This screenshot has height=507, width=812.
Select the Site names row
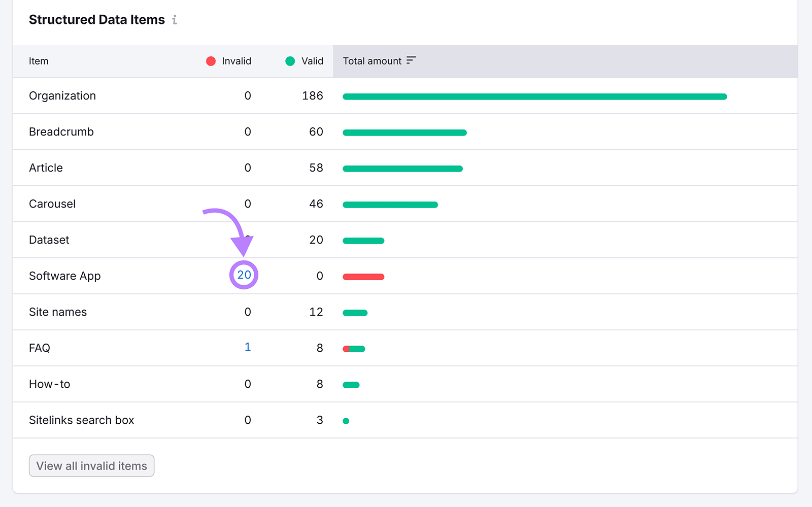(58, 312)
